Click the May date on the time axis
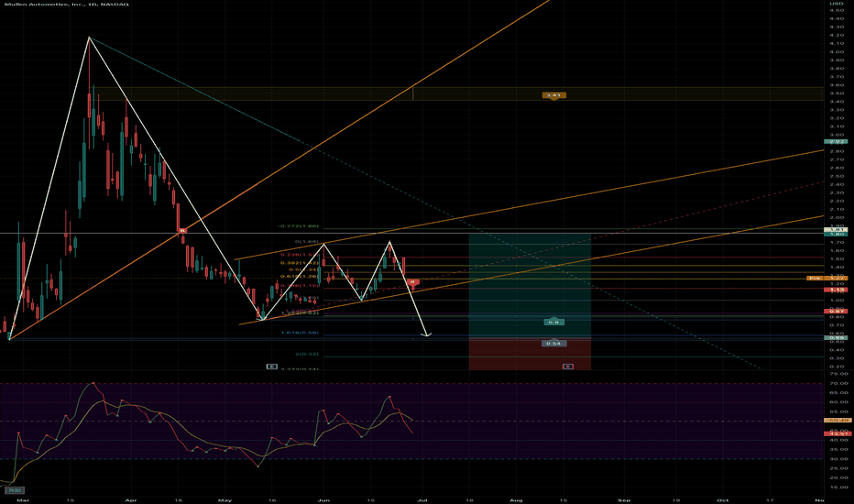Viewport: 854px width, 504px height. [x=224, y=499]
